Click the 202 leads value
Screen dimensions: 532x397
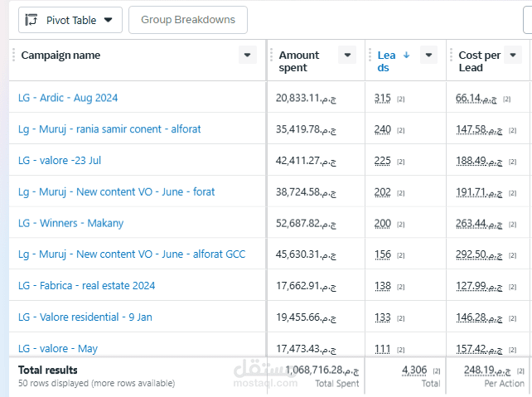point(382,192)
